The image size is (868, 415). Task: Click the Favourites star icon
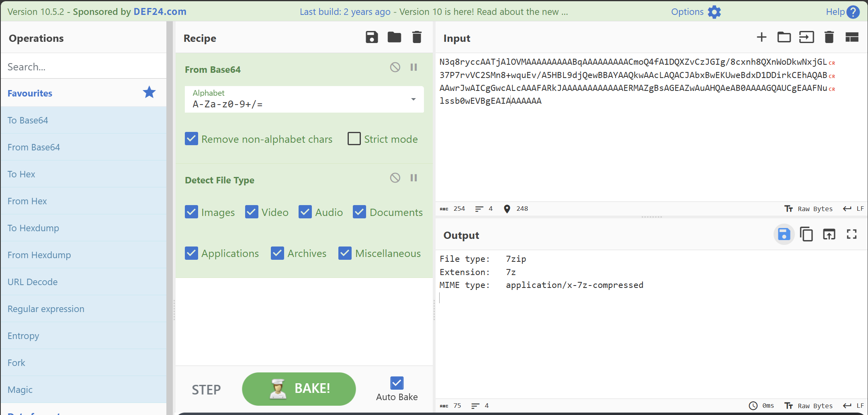[149, 92]
